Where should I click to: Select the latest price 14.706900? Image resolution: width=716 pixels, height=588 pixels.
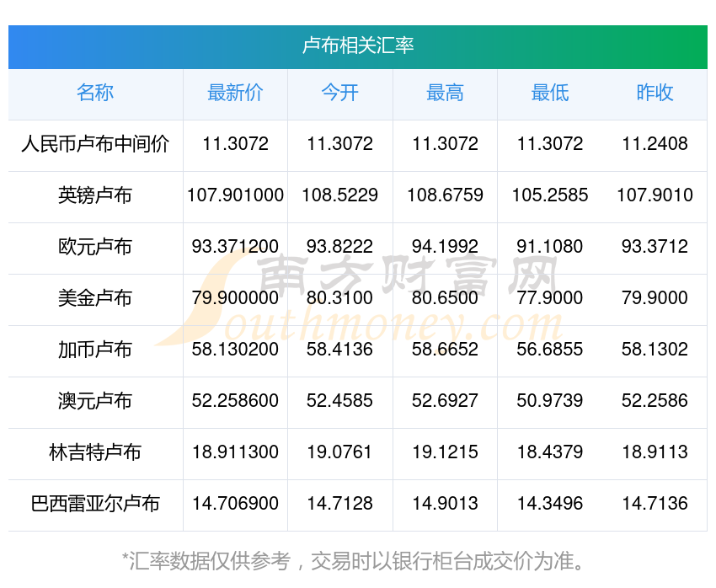click(235, 504)
